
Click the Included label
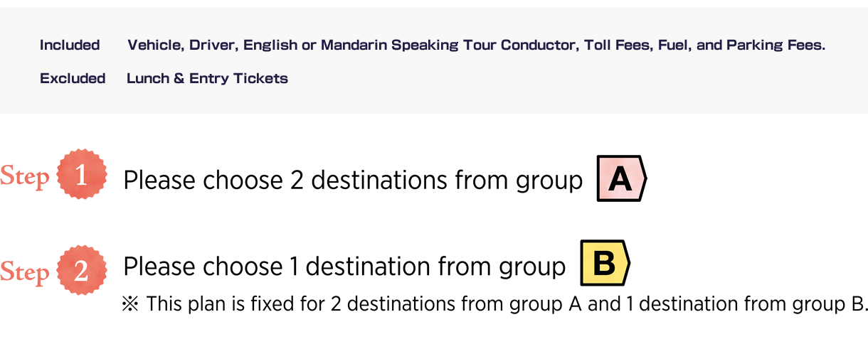tap(70, 45)
